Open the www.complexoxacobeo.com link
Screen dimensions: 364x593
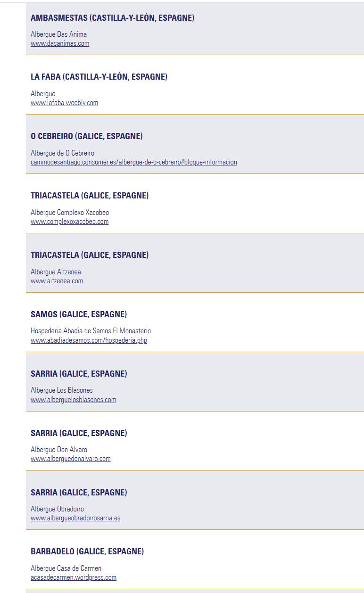pyautogui.click(x=69, y=222)
